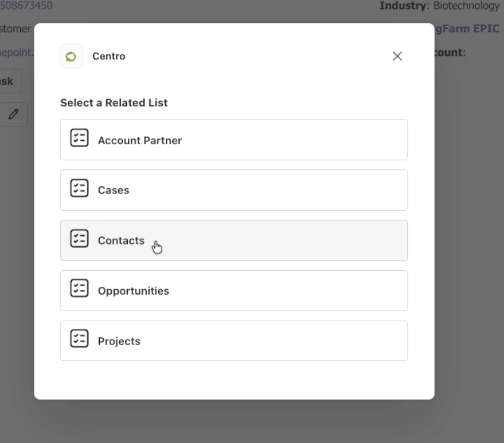Close the Centro related list dialog
This screenshot has height=443, width=504.
click(x=397, y=56)
